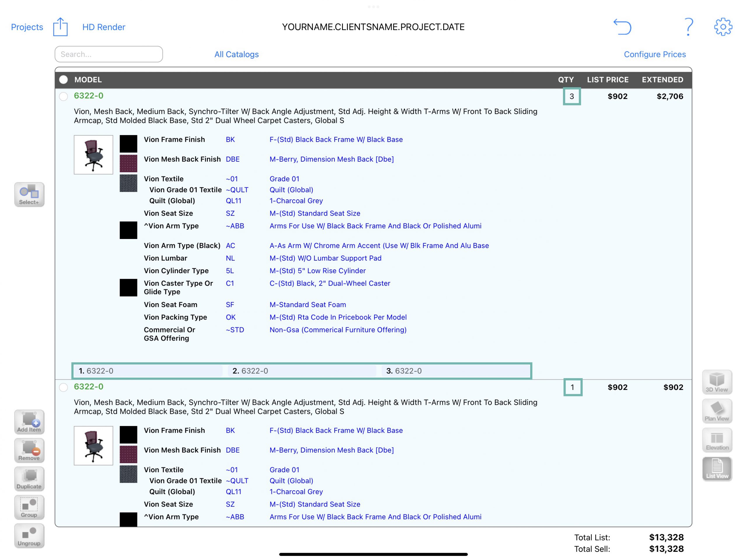Click first item's Quilt (Global) option
Screen dimensions: 747x560
[x=291, y=190]
